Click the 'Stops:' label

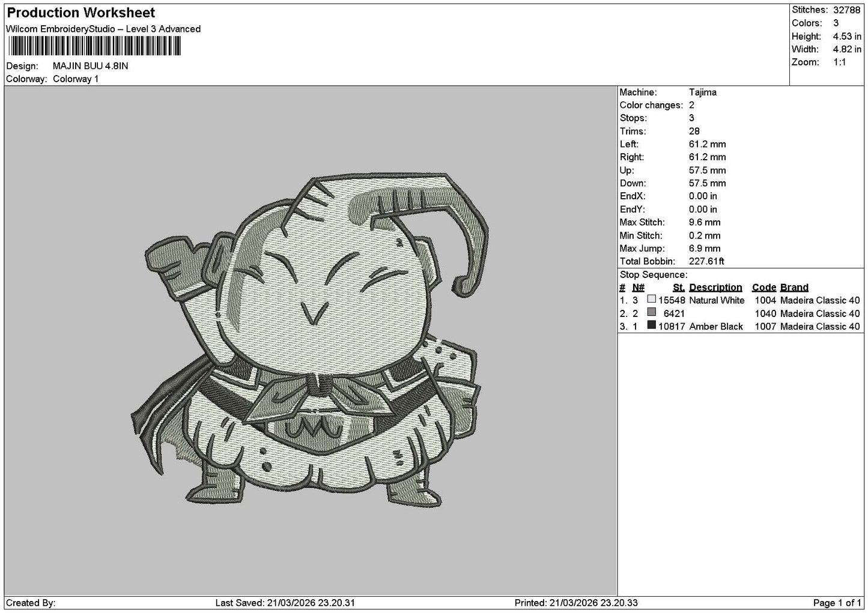[x=633, y=118]
